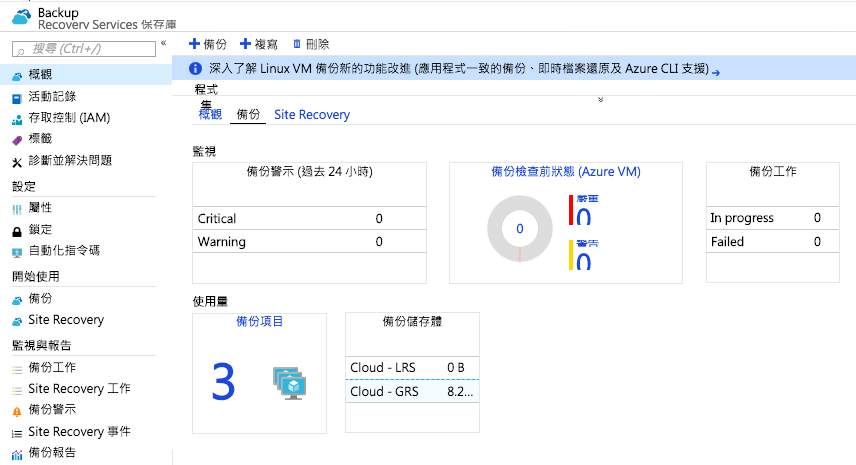The image size is (856, 465).
Task: Click the info icon in the blue banner
Action: pyautogui.click(x=195, y=68)
